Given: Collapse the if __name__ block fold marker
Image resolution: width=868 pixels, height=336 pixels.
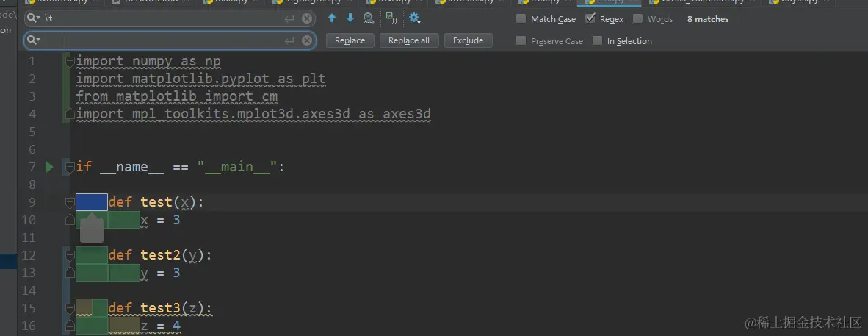Looking at the screenshot, I should pyautogui.click(x=70, y=167).
